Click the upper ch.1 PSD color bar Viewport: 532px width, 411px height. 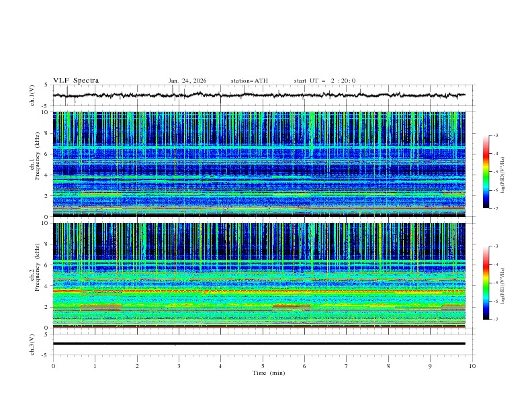point(486,172)
